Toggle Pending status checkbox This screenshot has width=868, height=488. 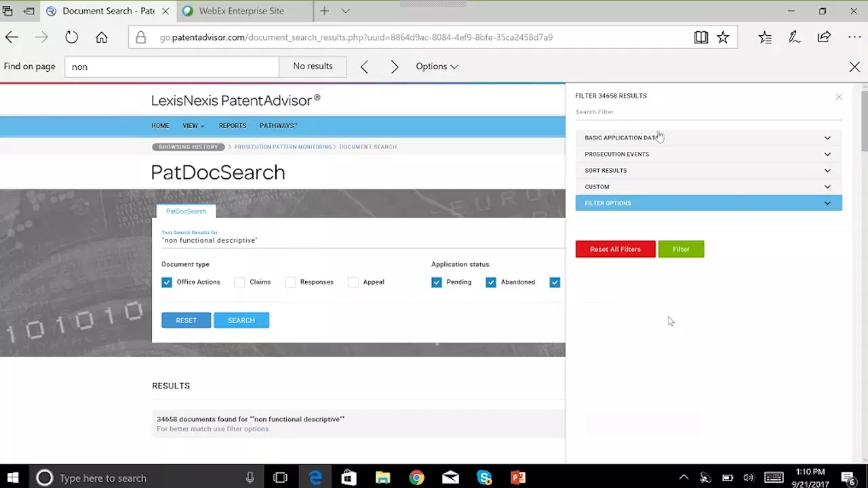tap(436, 282)
